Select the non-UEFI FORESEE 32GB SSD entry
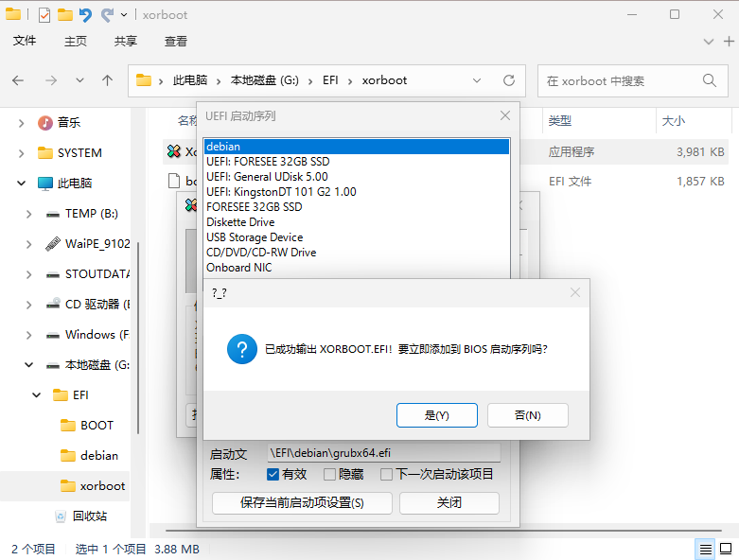The width and height of the screenshot is (739, 560). click(357, 207)
